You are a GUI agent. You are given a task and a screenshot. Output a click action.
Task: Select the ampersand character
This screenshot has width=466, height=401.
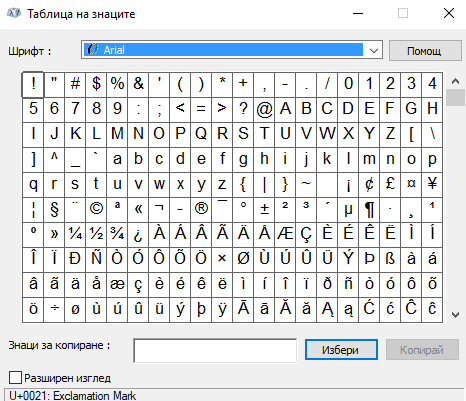pyautogui.click(x=138, y=84)
